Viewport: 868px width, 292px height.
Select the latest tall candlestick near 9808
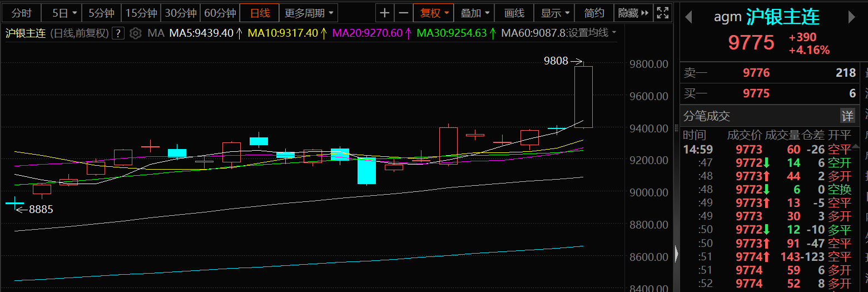(x=583, y=96)
